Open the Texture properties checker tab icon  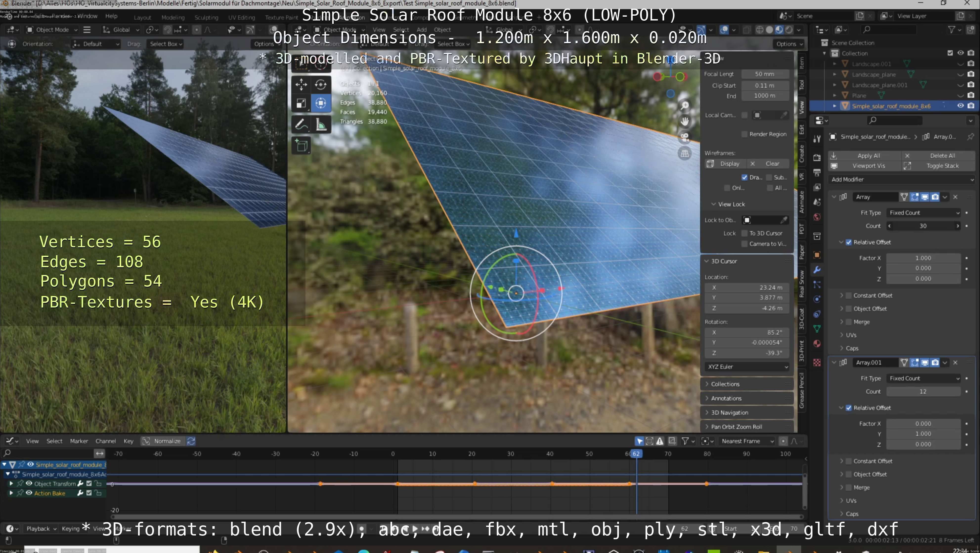pos(817,363)
